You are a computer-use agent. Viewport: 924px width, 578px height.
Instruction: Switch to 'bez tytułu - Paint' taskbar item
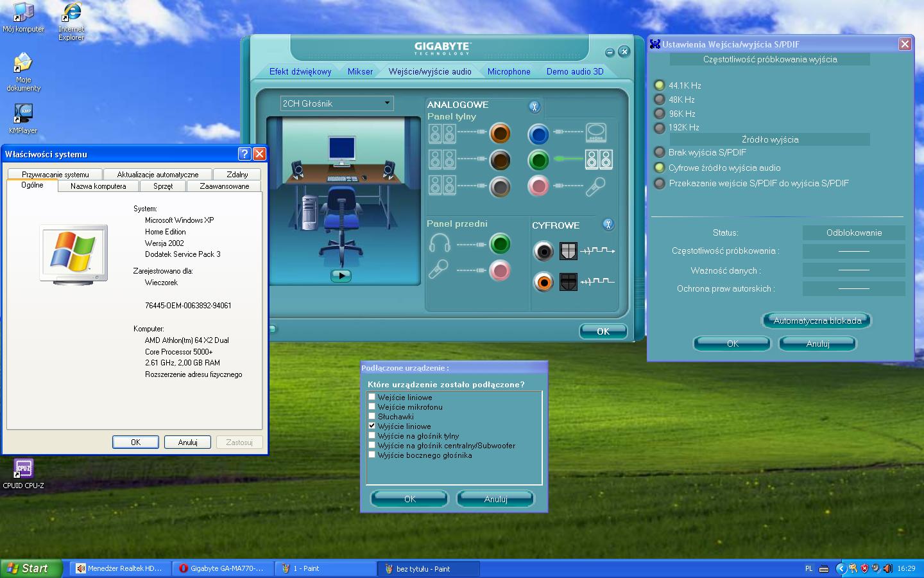tap(429, 568)
